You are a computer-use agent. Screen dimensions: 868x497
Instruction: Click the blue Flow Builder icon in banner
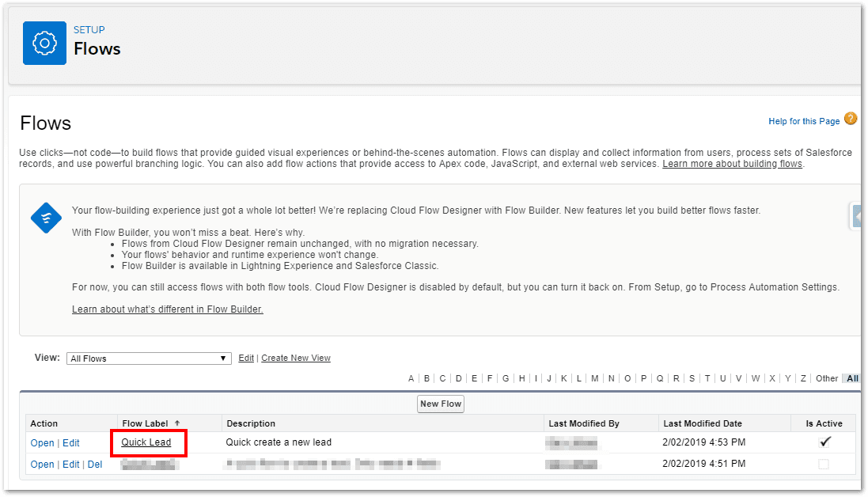tap(46, 218)
